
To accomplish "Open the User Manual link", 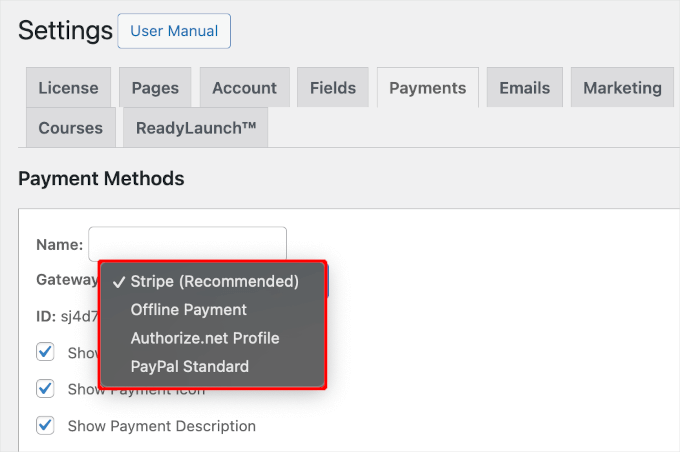I will [x=174, y=31].
